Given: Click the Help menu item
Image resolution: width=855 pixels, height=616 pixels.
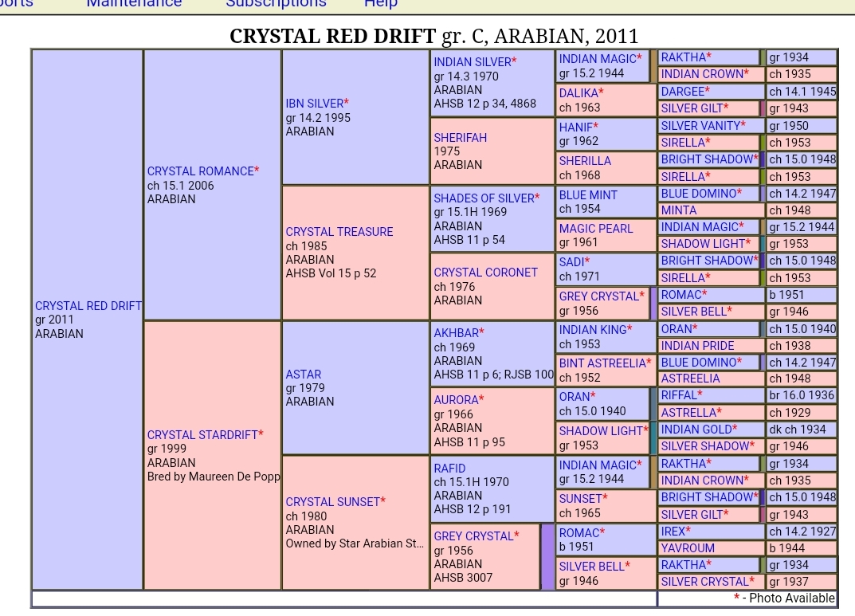Looking at the screenshot, I should (x=380, y=3).
